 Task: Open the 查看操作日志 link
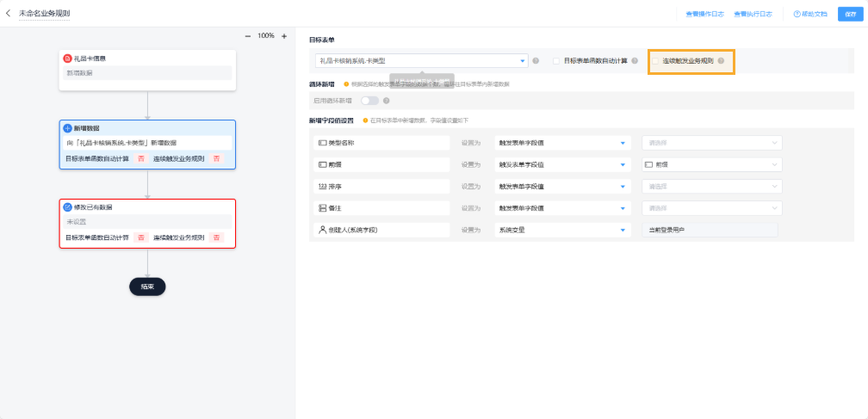[704, 15]
